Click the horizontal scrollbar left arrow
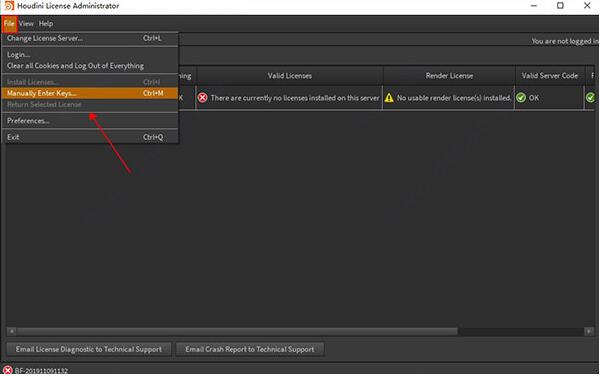Screen dimensions: 600x377 (11, 331)
